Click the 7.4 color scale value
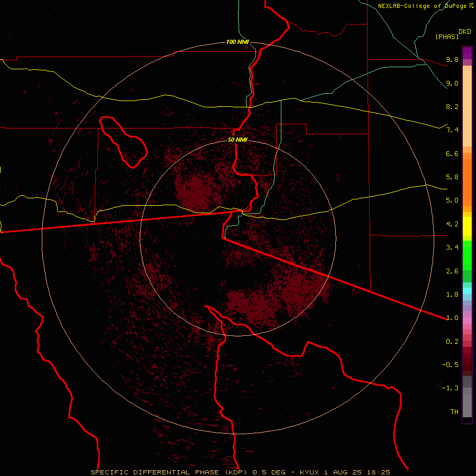Image resolution: width=476 pixels, height=476 pixels. pos(452,130)
